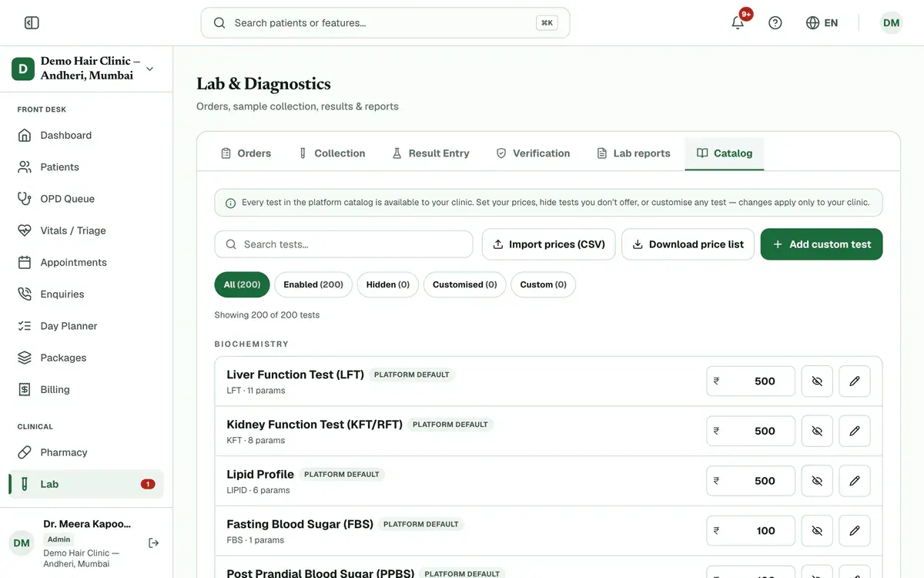924x578 pixels.
Task: Switch to the Collection tab
Action: [331, 153]
